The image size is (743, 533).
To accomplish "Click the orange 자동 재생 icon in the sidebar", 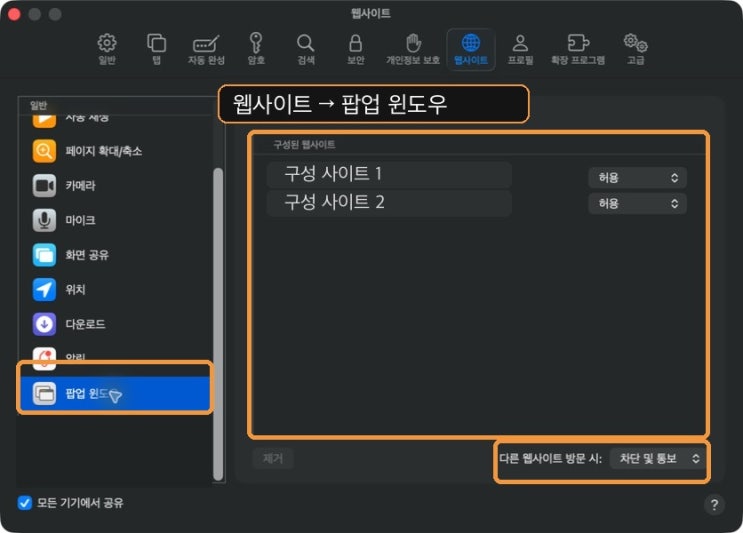I will coord(44,121).
